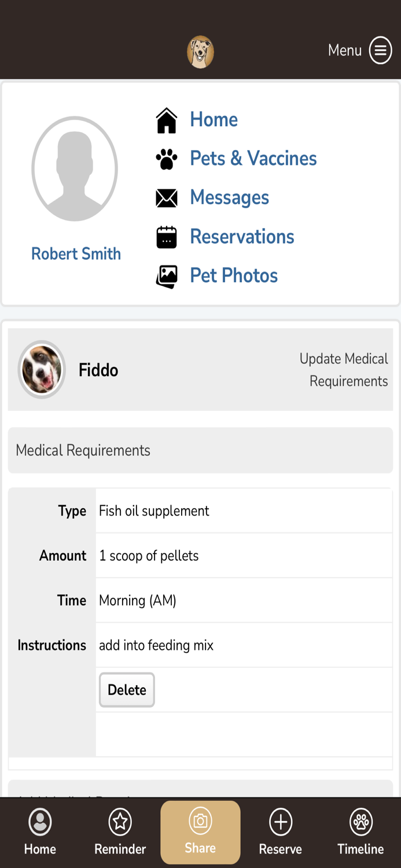Image resolution: width=401 pixels, height=868 pixels.
Task: Click Robert Smith's profile name
Action: pyautogui.click(x=76, y=253)
